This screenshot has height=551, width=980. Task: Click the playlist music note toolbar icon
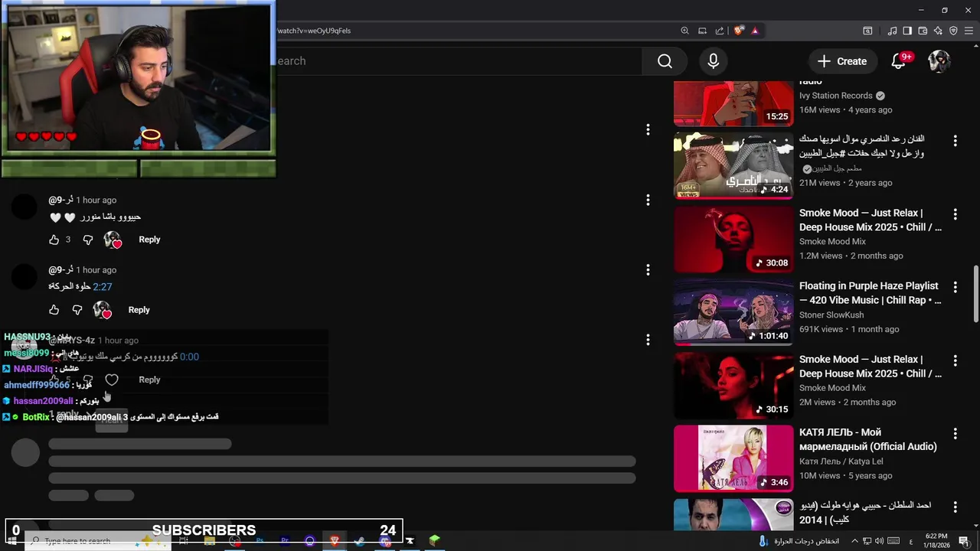click(892, 31)
